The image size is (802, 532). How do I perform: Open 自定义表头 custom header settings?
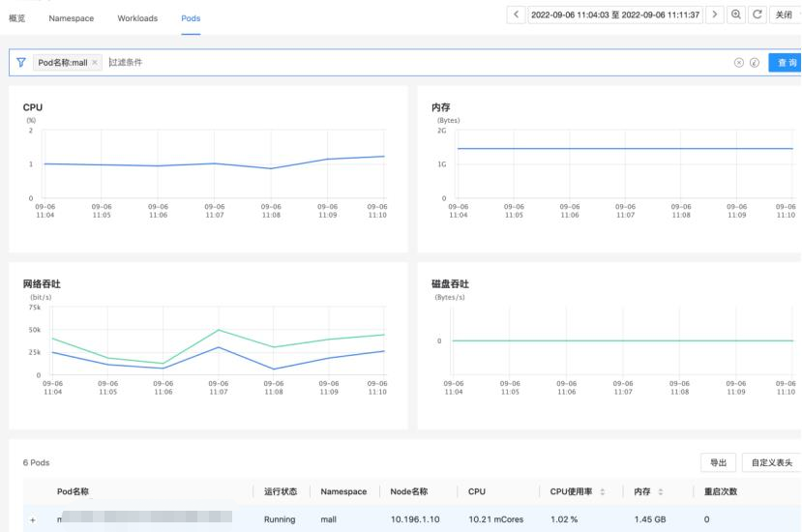coord(771,463)
